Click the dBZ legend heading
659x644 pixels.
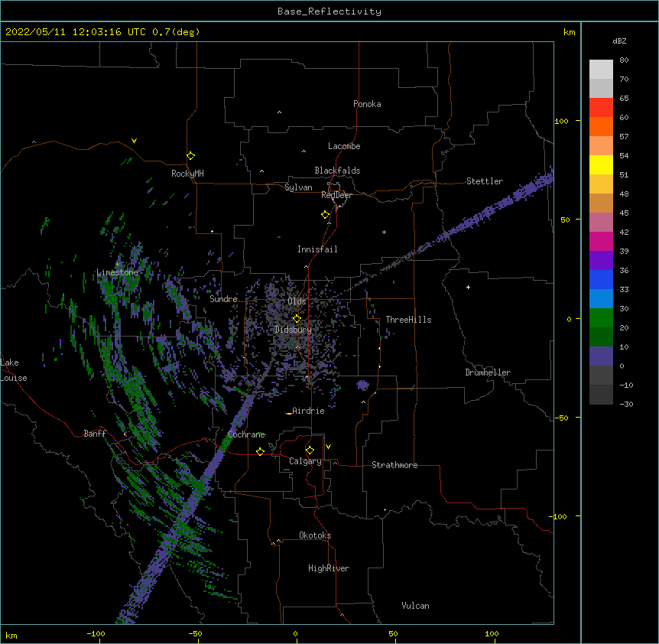pos(619,41)
